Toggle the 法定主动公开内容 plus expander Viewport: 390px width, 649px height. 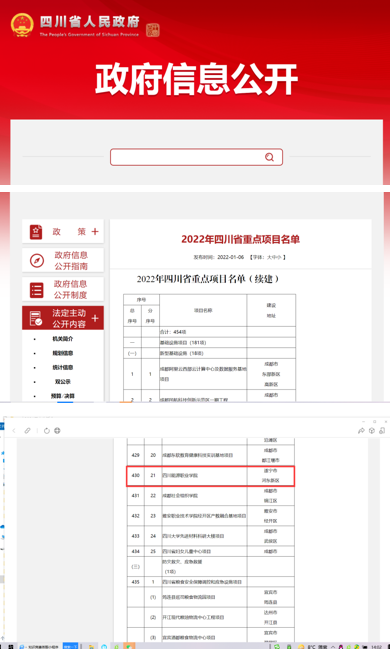[x=95, y=318]
